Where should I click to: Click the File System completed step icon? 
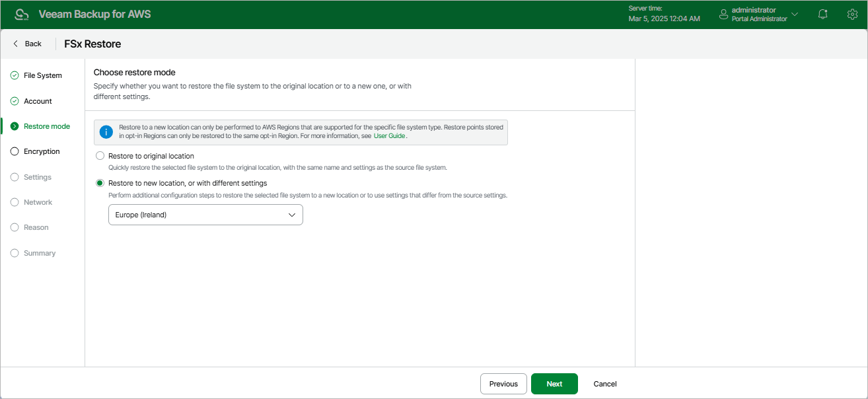pos(15,75)
